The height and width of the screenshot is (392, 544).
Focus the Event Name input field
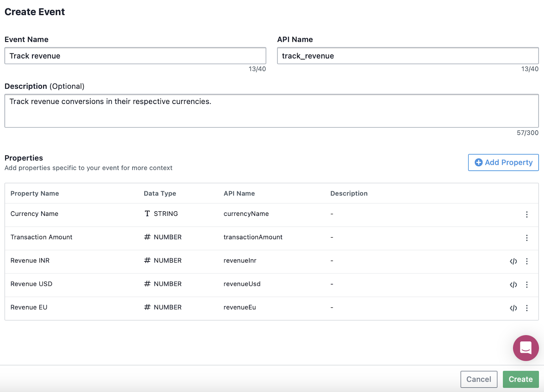135,56
